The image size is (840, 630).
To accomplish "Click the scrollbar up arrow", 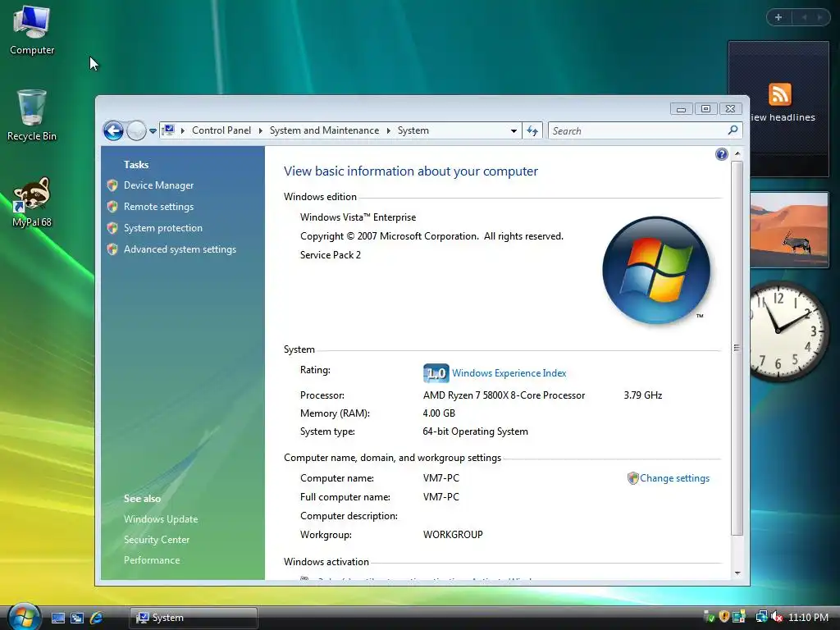I will point(737,153).
